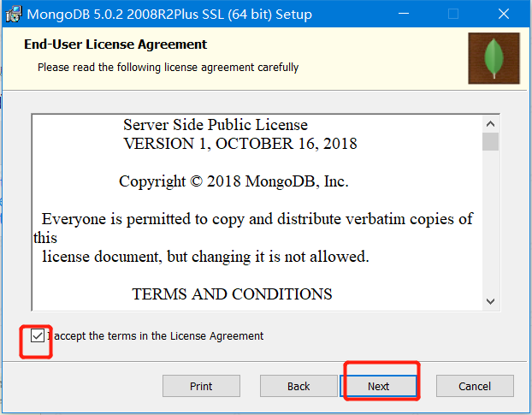Click 'TERMS AND CONDITIONS' heading in license

[x=232, y=294]
